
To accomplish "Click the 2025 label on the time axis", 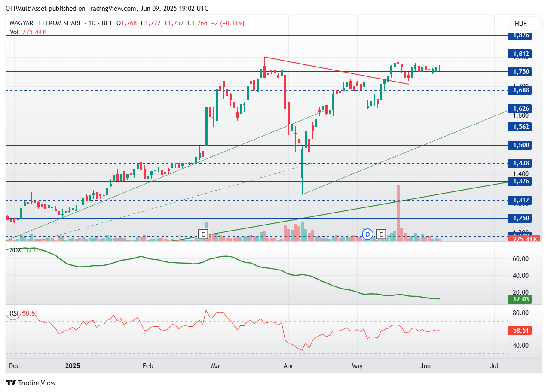I will pos(73,366).
